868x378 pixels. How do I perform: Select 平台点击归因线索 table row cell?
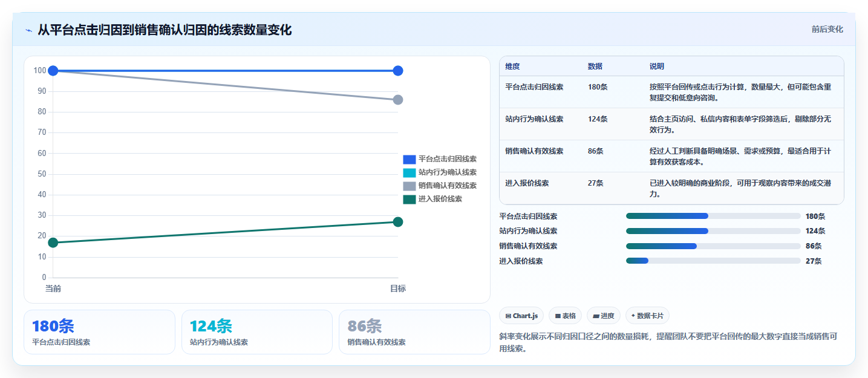tap(534, 87)
